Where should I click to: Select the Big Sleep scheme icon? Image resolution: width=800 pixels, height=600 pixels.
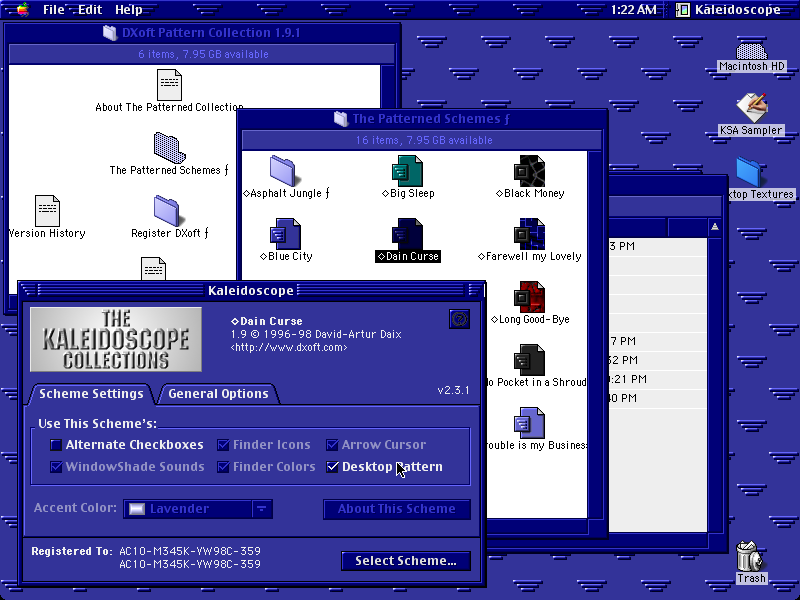(407, 171)
